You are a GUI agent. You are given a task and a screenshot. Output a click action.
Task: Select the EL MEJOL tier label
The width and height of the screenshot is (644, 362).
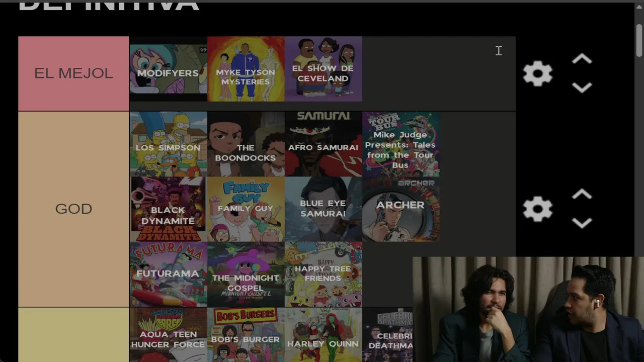coord(73,73)
